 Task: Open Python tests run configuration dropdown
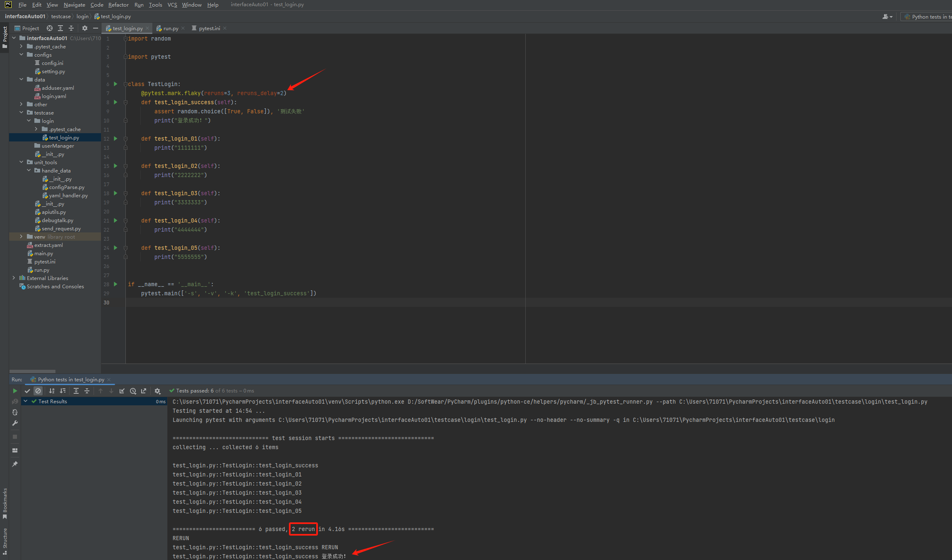(927, 17)
